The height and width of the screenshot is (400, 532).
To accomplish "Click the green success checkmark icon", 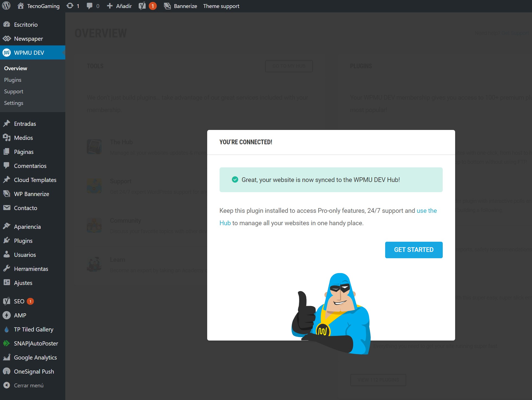I will (x=235, y=180).
